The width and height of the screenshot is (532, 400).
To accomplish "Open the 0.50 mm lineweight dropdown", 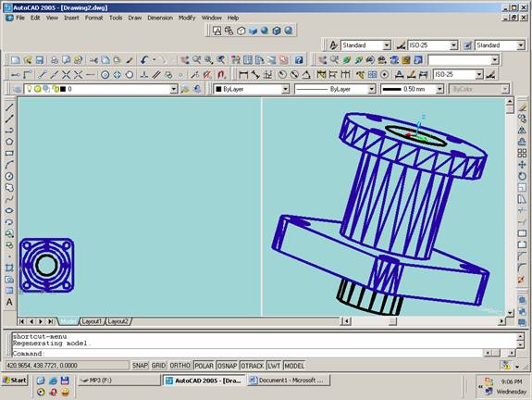I will tap(439, 89).
